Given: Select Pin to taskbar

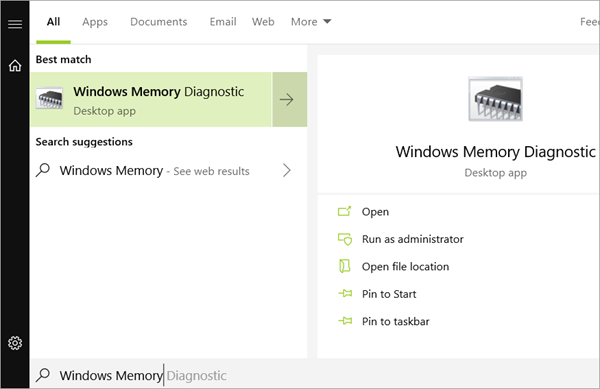Looking at the screenshot, I should pos(396,321).
